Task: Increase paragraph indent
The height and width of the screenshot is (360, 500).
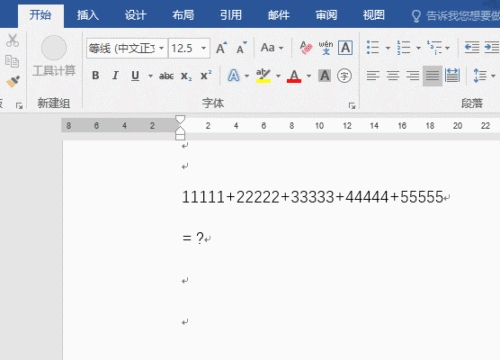Action: click(x=492, y=48)
